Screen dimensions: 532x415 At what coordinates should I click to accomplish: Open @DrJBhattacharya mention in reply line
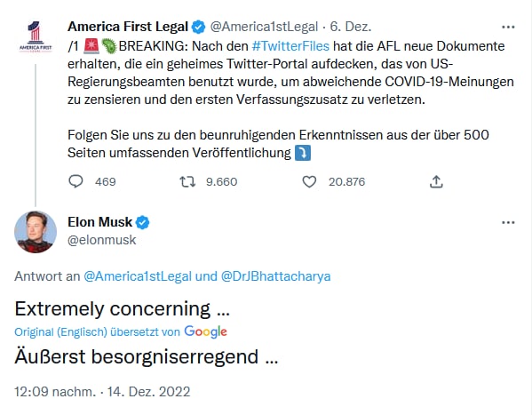point(275,276)
